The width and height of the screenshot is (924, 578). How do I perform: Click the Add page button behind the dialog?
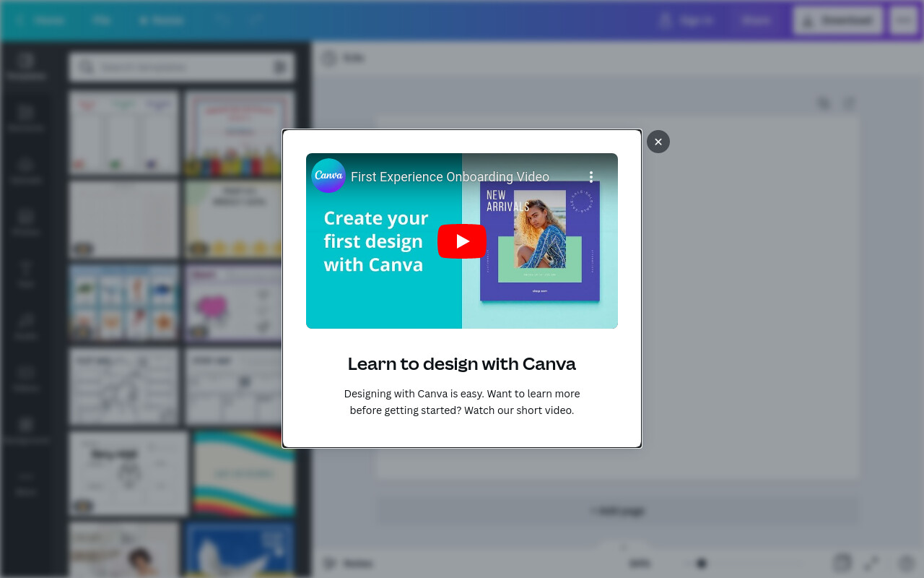[x=618, y=511]
